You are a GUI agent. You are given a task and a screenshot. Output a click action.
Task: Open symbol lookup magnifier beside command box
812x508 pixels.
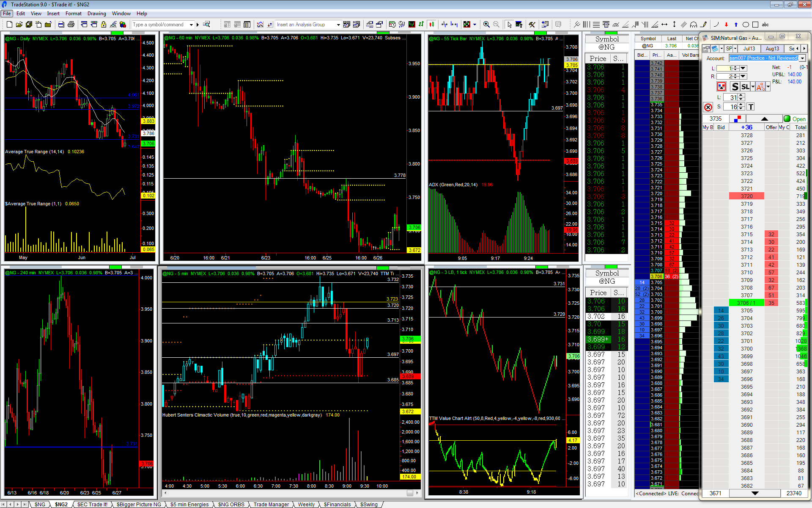(206, 25)
